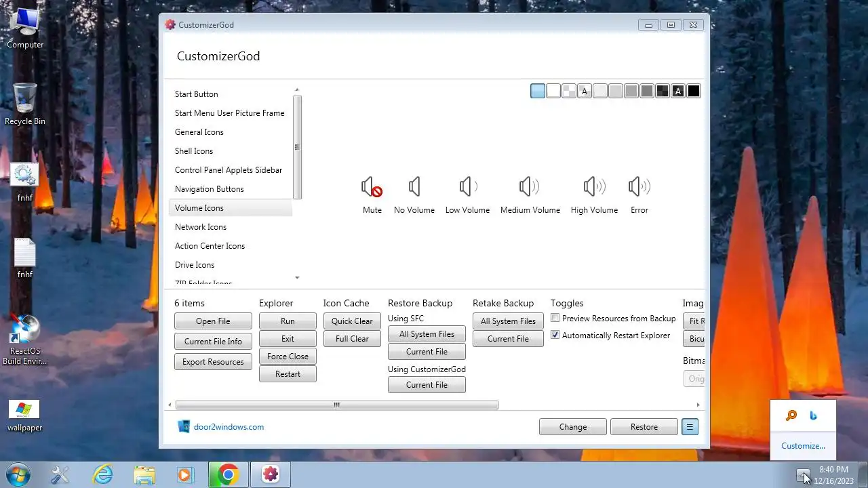Open the Windows Start orb
868x488 pixels.
18,475
